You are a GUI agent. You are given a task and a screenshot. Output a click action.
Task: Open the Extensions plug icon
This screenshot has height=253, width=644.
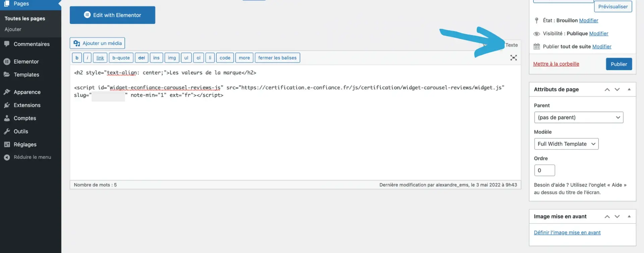[7, 105]
